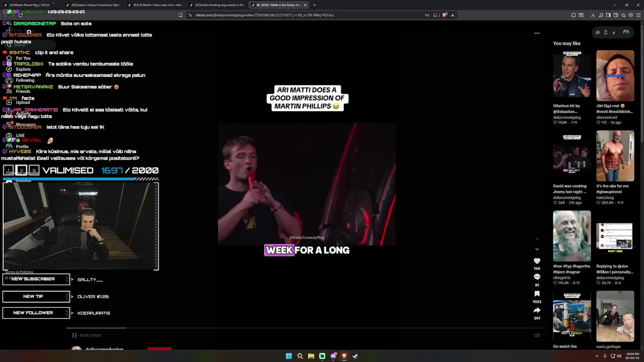Open David was cooking Jimmy video thumbnail

coord(572,156)
